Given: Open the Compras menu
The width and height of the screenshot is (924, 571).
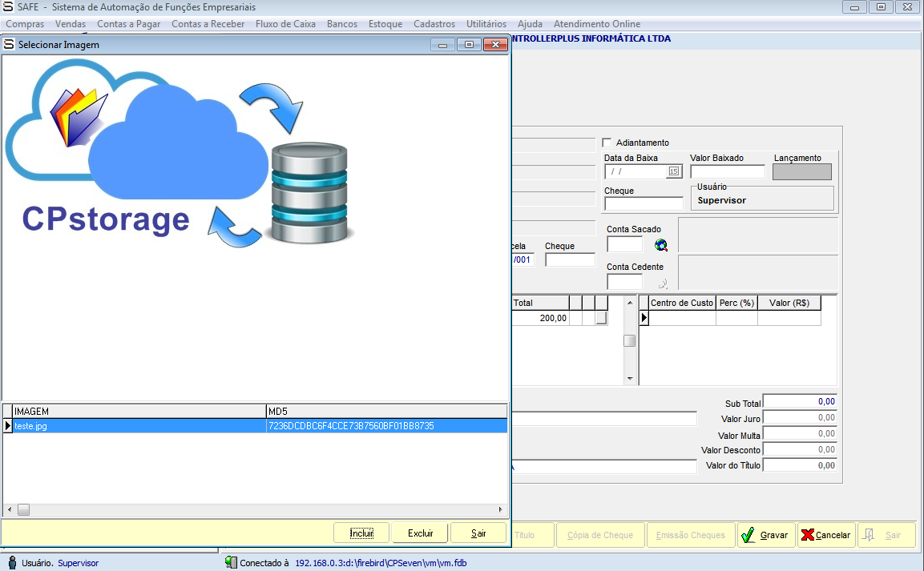Looking at the screenshot, I should coord(25,23).
